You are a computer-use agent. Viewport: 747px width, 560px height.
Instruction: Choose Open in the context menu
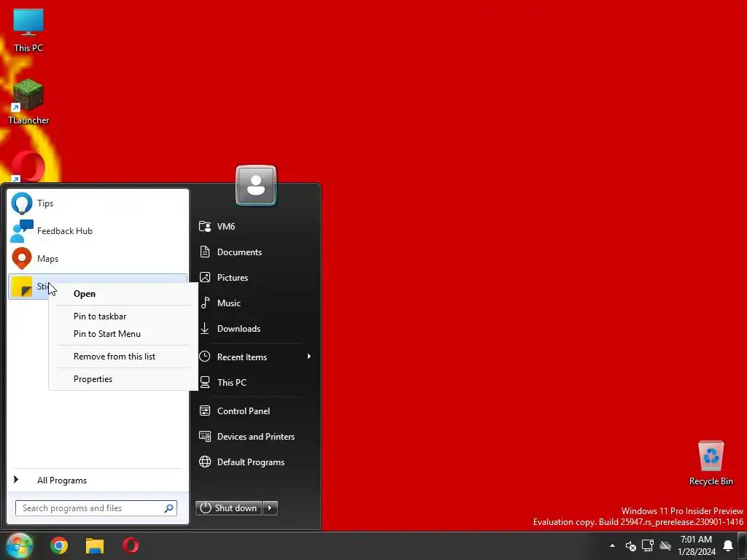(123, 294)
